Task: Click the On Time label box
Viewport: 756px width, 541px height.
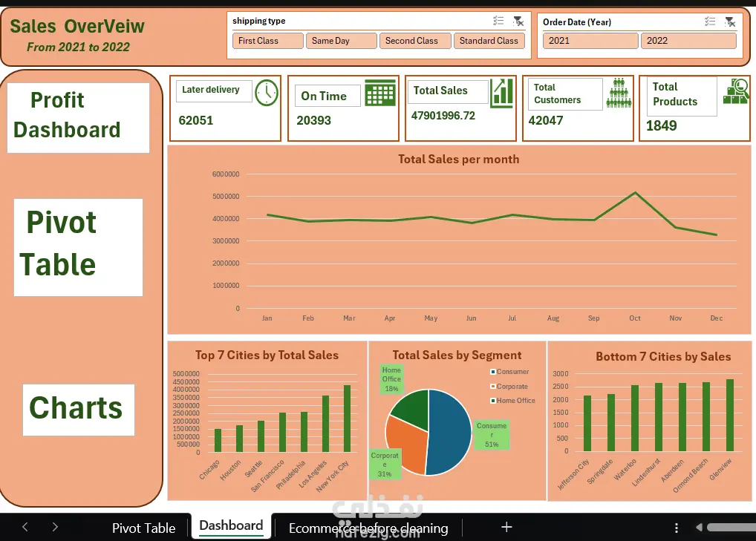Action: [x=328, y=96]
